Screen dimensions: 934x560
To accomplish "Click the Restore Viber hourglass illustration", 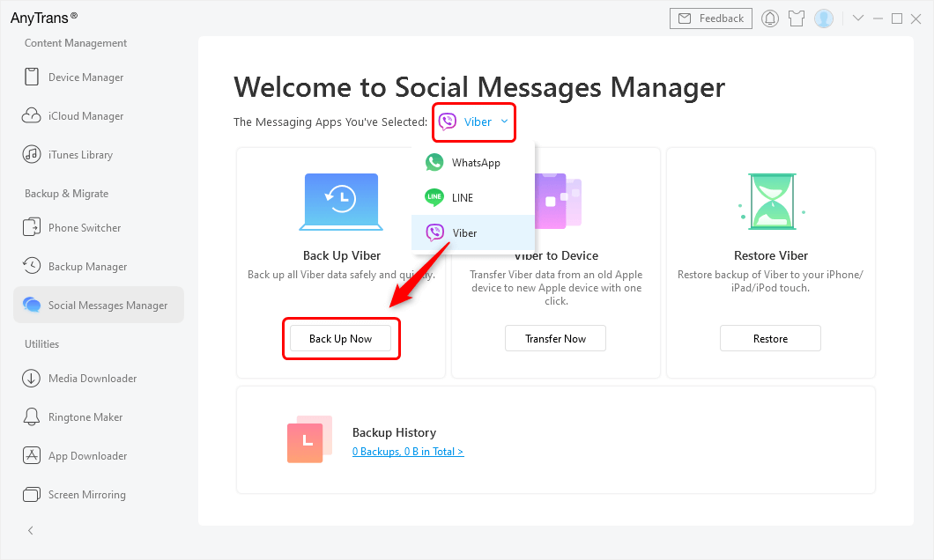I will pos(772,201).
